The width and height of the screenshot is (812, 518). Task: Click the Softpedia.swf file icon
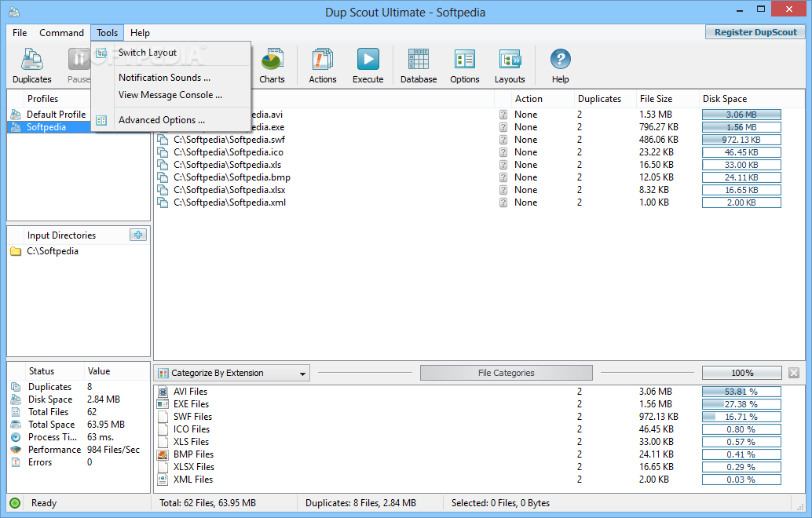[x=163, y=140]
